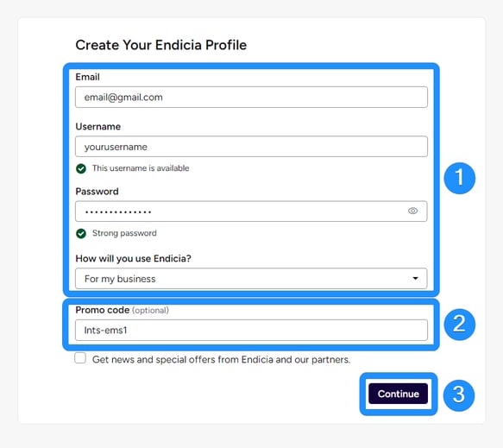Image resolution: width=503 pixels, height=448 pixels.
Task: Click the blue number 1 circle
Action: coord(459,178)
